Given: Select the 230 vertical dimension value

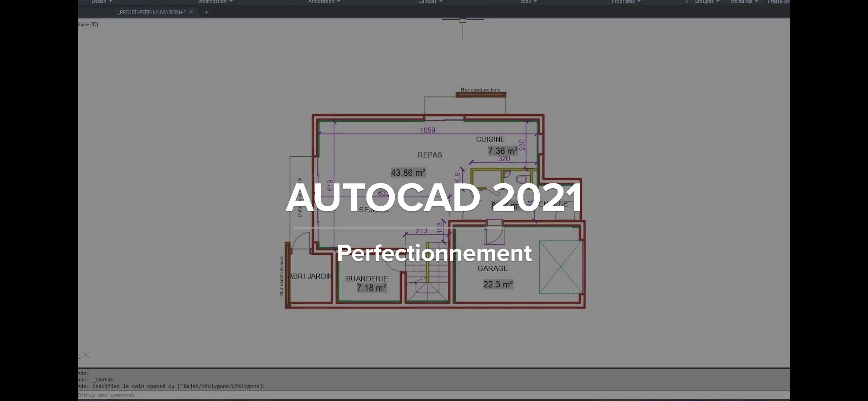Looking at the screenshot, I should point(522,145).
